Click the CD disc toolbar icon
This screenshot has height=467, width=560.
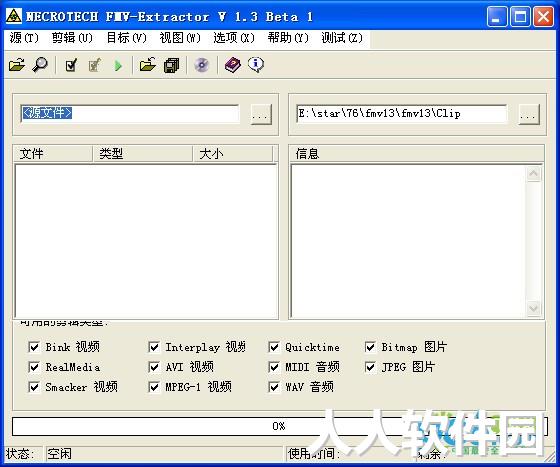(202, 65)
